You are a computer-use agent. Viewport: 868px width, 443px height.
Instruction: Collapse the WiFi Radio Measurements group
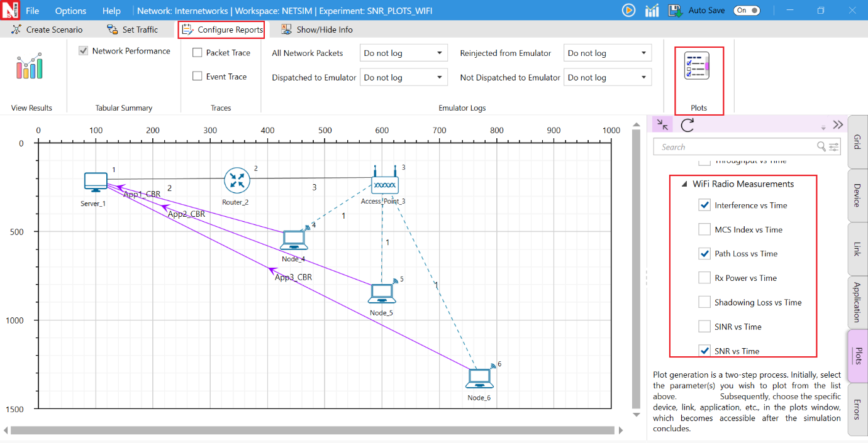tap(684, 184)
